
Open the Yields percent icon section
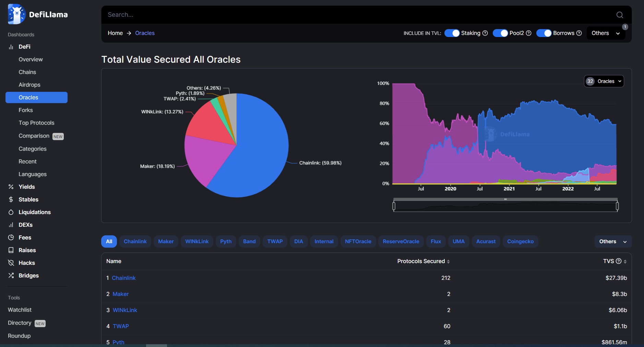(x=11, y=187)
